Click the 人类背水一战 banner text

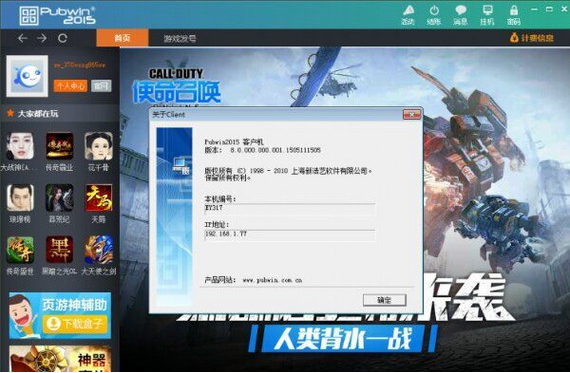pos(343,339)
